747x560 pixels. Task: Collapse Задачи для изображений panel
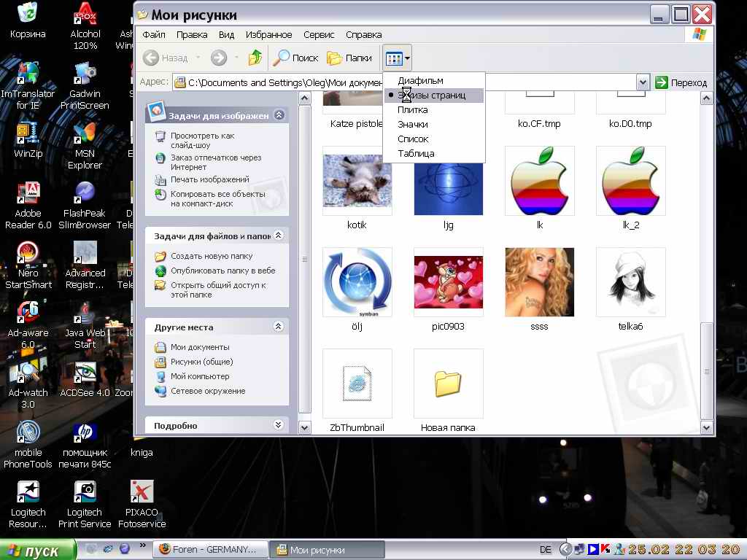278,115
